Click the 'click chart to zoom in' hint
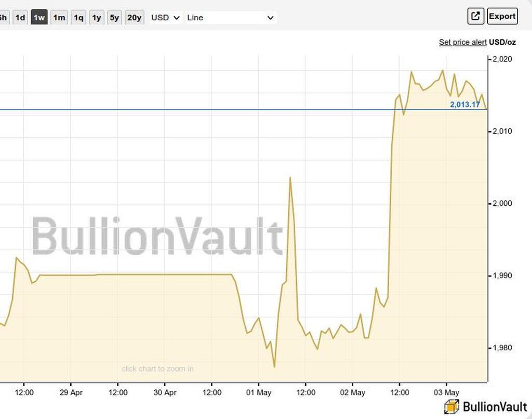 coord(157,369)
